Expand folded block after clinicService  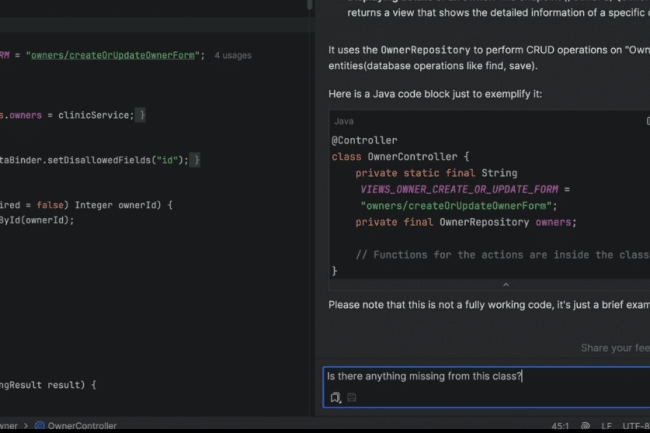[141, 115]
